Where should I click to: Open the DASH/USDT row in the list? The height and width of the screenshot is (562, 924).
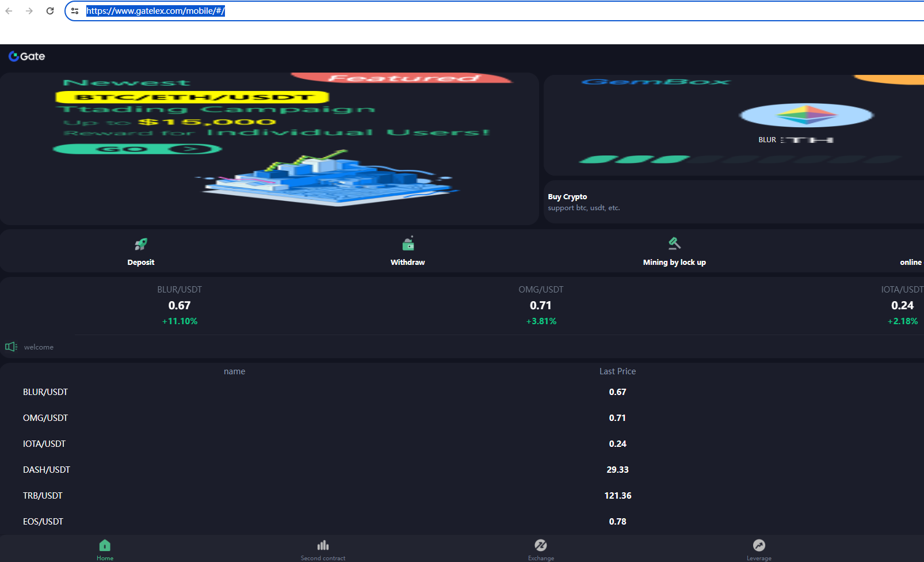tap(462, 470)
